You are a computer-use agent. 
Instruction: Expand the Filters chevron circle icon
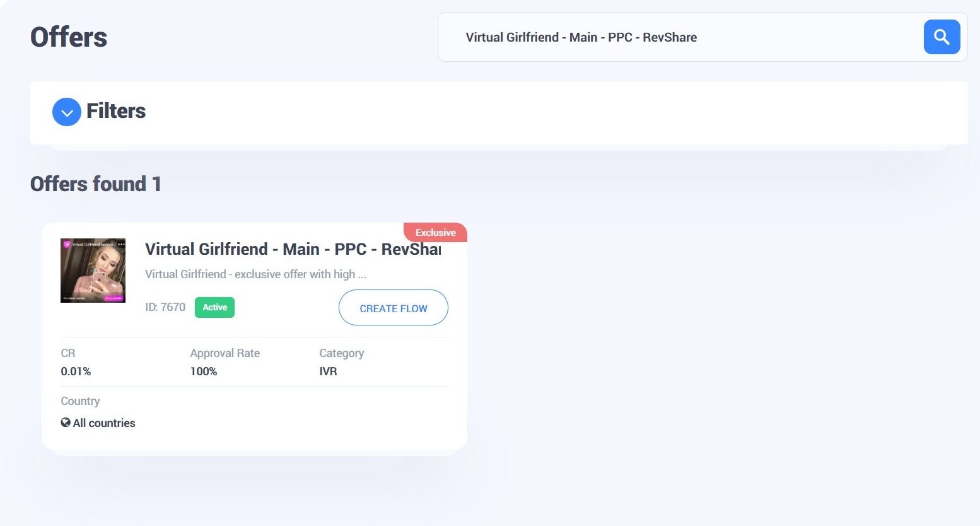point(66,112)
